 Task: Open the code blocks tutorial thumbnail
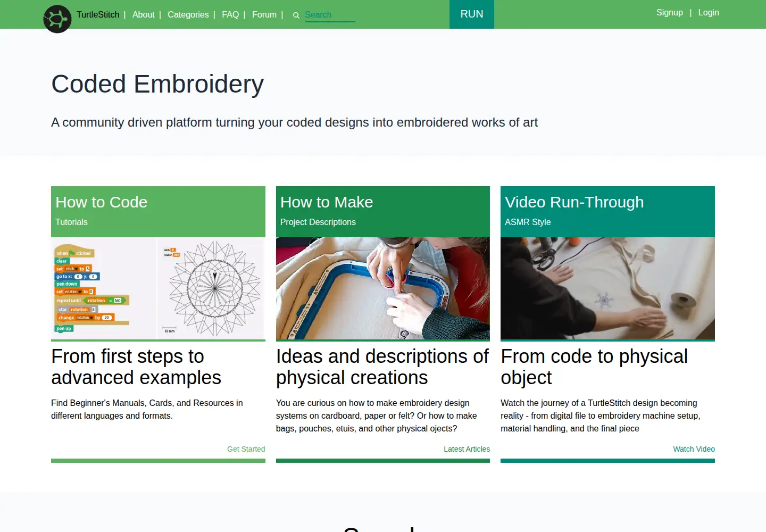[x=158, y=288]
